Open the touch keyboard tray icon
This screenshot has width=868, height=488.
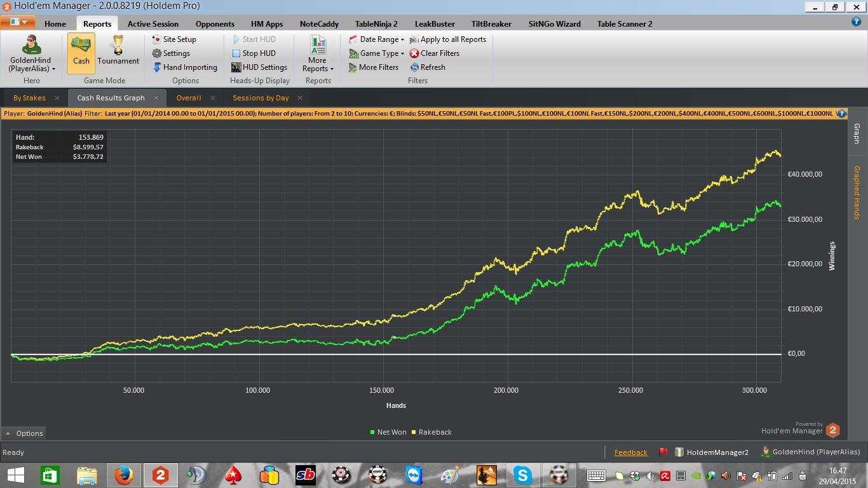(596, 475)
